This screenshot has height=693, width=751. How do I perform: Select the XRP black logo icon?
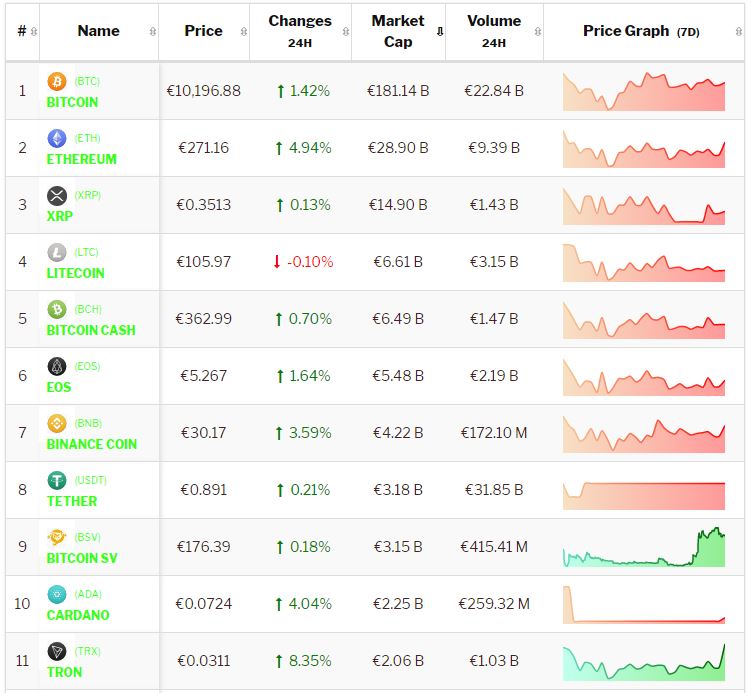coord(57,196)
